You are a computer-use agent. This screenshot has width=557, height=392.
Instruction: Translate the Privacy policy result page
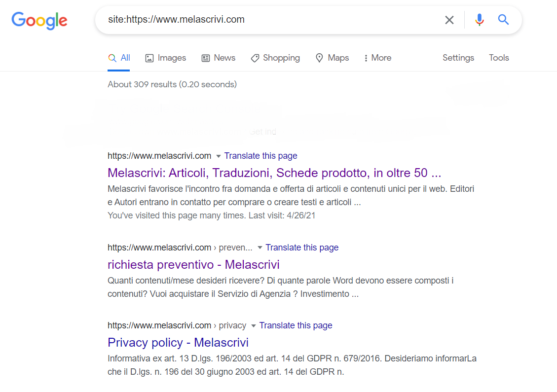pos(296,325)
